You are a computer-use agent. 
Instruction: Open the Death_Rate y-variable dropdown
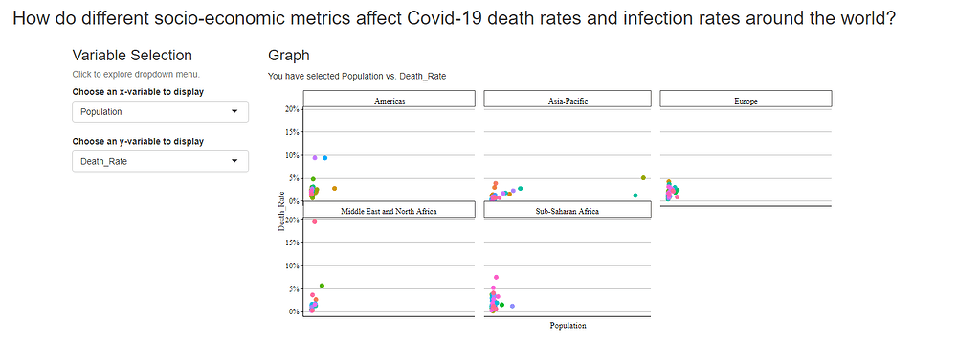pos(160,161)
